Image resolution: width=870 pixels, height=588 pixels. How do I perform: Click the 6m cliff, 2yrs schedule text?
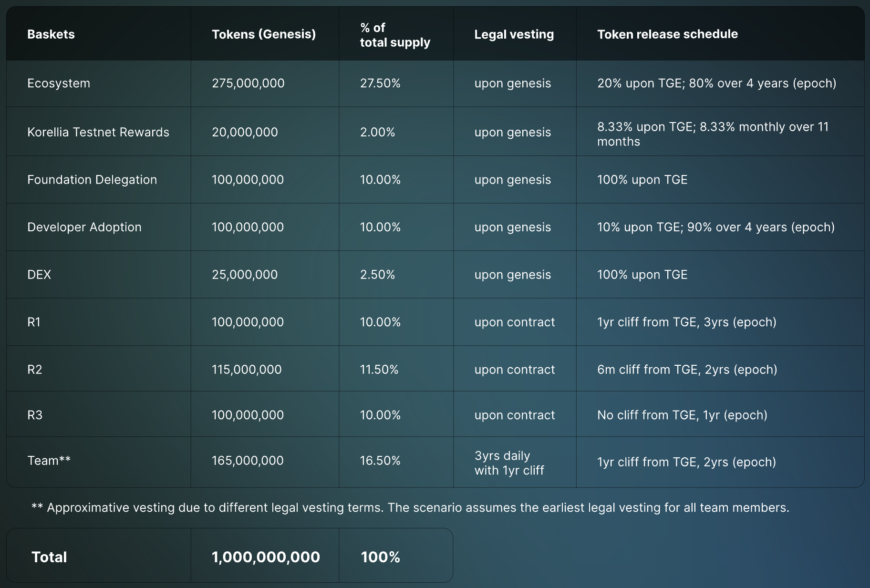pos(687,370)
